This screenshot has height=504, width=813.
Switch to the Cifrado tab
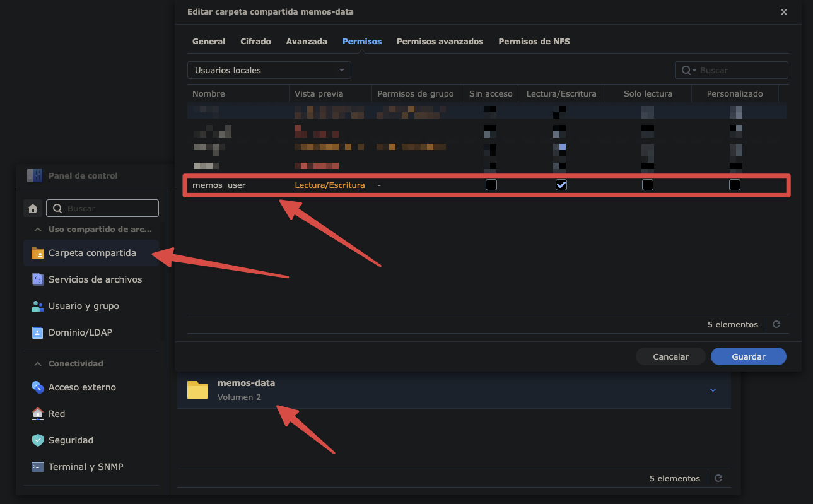pos(255,41)
